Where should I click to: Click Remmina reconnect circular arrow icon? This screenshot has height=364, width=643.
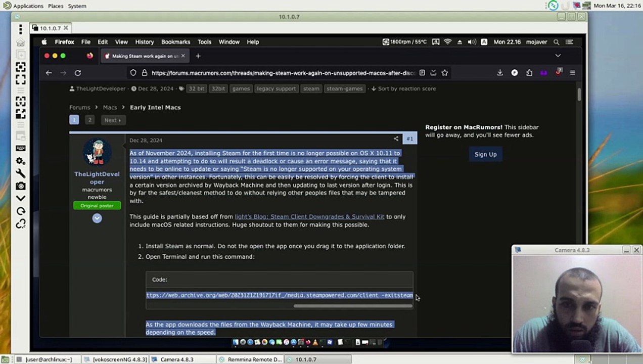click(x=21, y=211)
